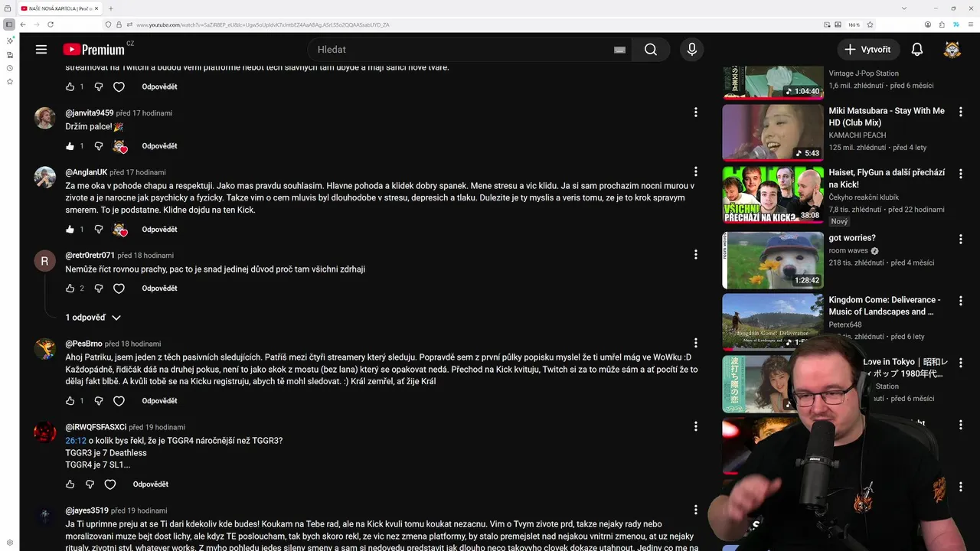Viewport: 980px width, 551px height.
Task: Open the notifications bell
Action: [917, 49]
